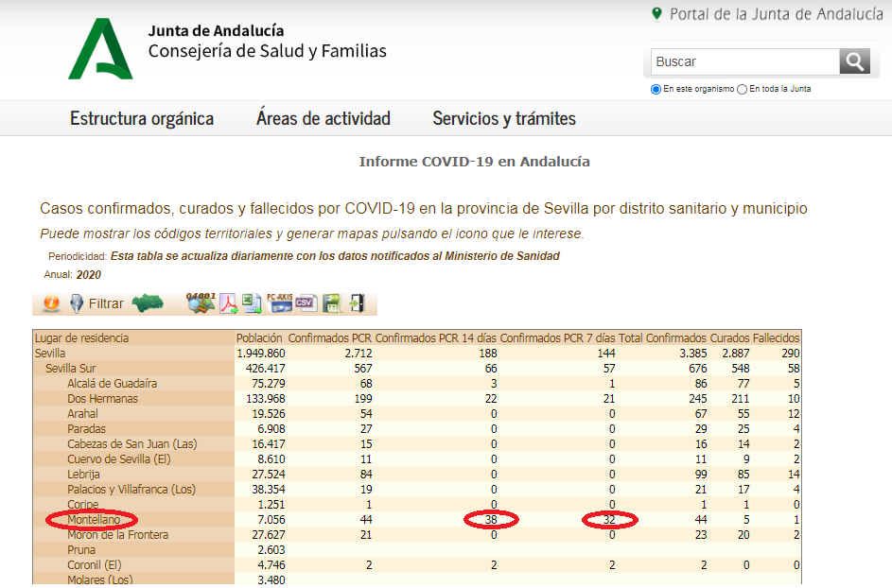
Task: Open the Servicios y trámites menu
Action: [x=504, y=118]
